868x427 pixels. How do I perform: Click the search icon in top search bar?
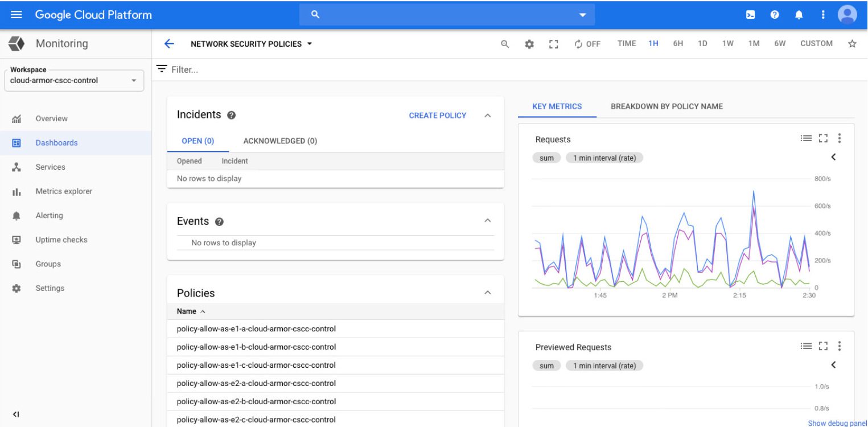[315, 15]
